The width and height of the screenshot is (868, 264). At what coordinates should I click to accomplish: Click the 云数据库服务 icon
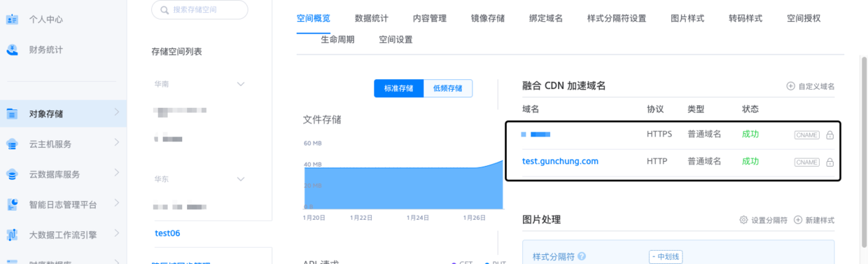coord(12,174)
